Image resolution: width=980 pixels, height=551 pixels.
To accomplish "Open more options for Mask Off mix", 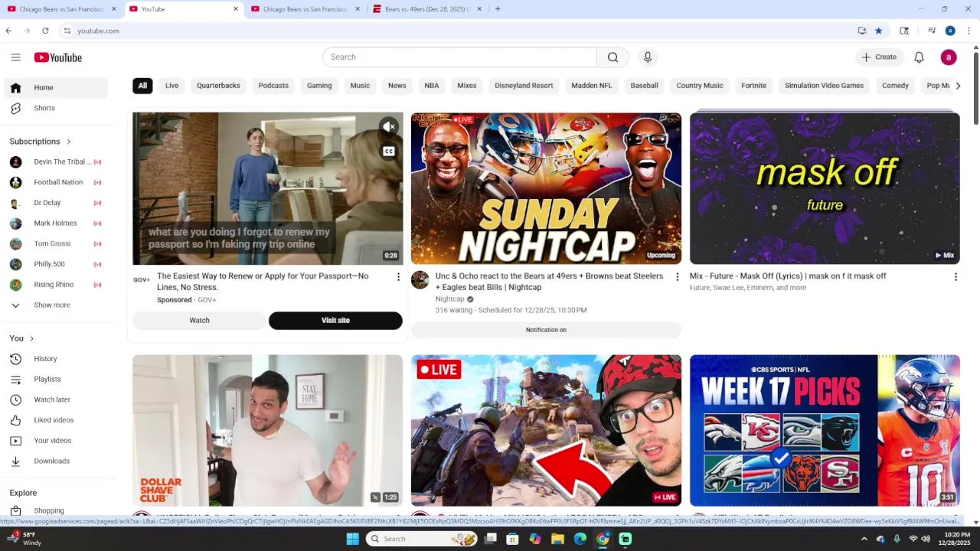I will 955,277.
